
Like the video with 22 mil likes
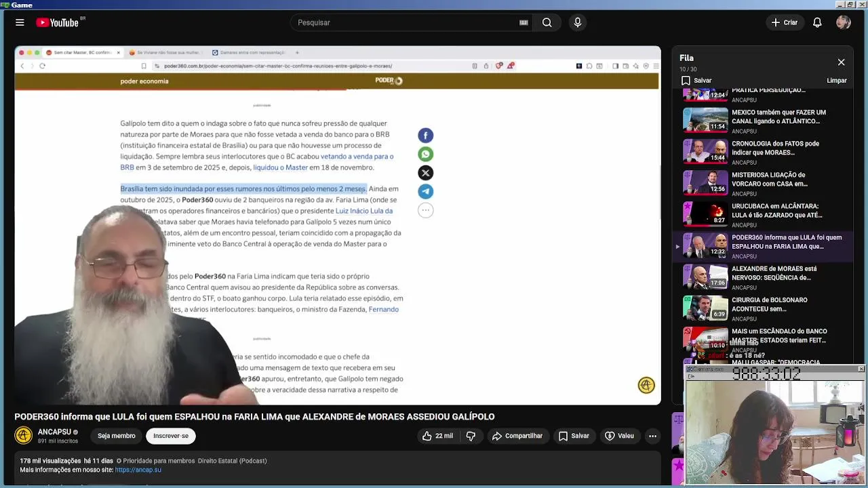(x=437, y=436)
